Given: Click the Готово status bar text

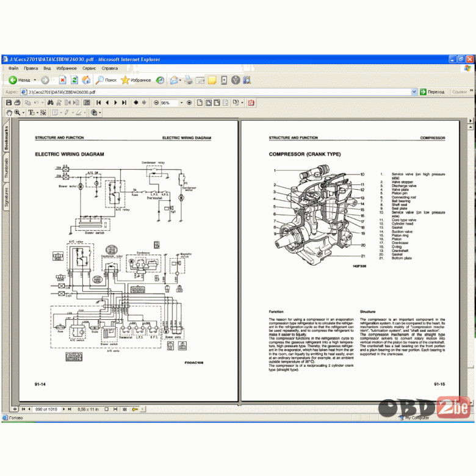Looking at the screenshot, I should pyautogui.click(x=16, y=417).
